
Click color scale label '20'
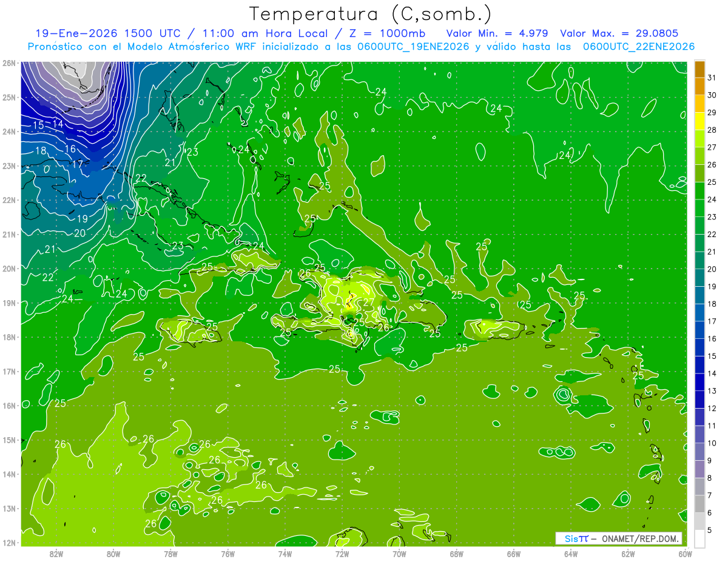pos(712,269)
